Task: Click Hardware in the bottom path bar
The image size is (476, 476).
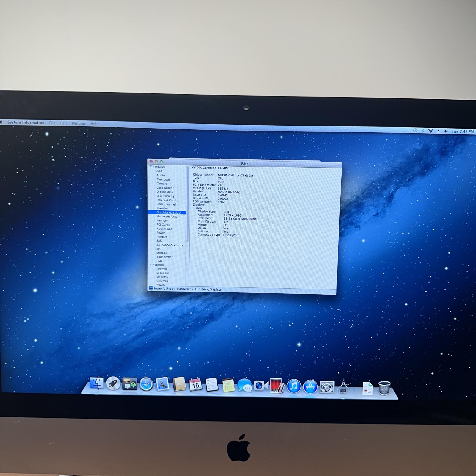Action: [x=184, y=289]
